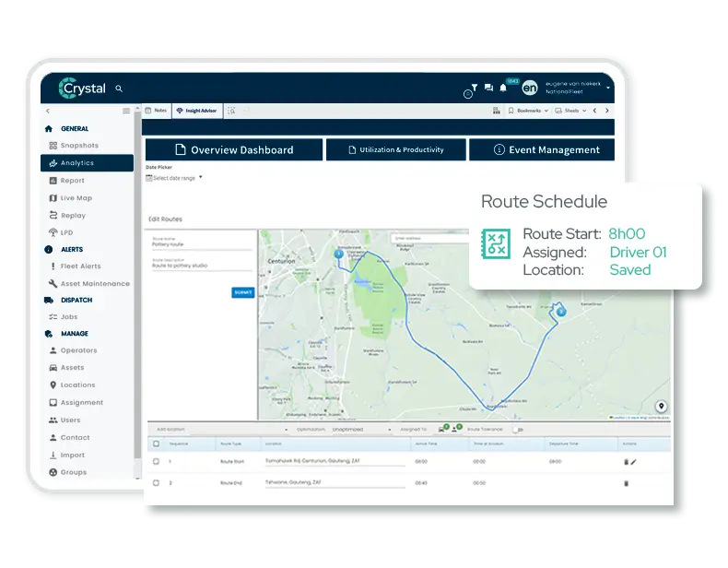Click route marker 1 on the map
Image resolution: width=728 pixels, height=568 pixels.
(339, 254)
